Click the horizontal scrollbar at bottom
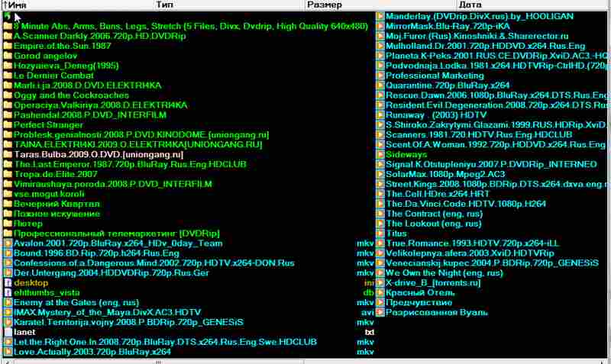 pos(305,362)
